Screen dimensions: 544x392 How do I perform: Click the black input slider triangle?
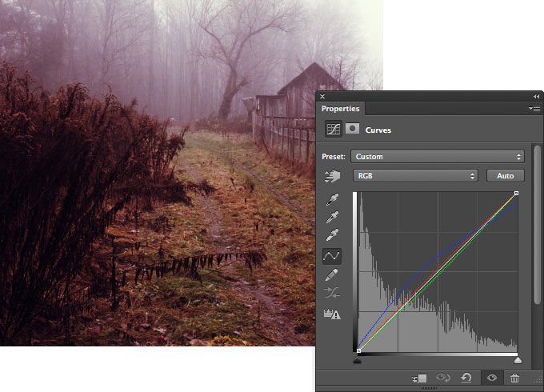click(357, 361)
